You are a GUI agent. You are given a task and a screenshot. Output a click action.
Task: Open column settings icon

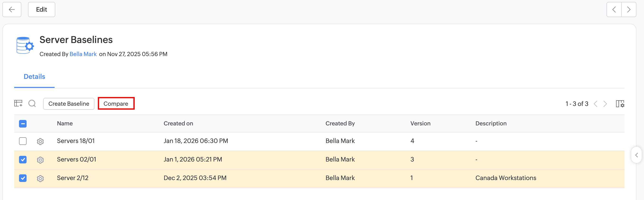click(x=620, y=104)
